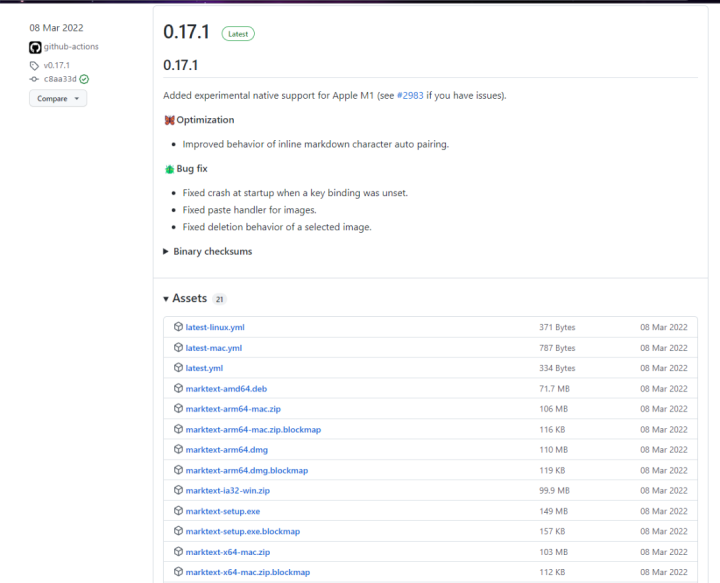Click the github-actions avatar icon
Screen dimensions: 720x583
[x=35, y=47]
